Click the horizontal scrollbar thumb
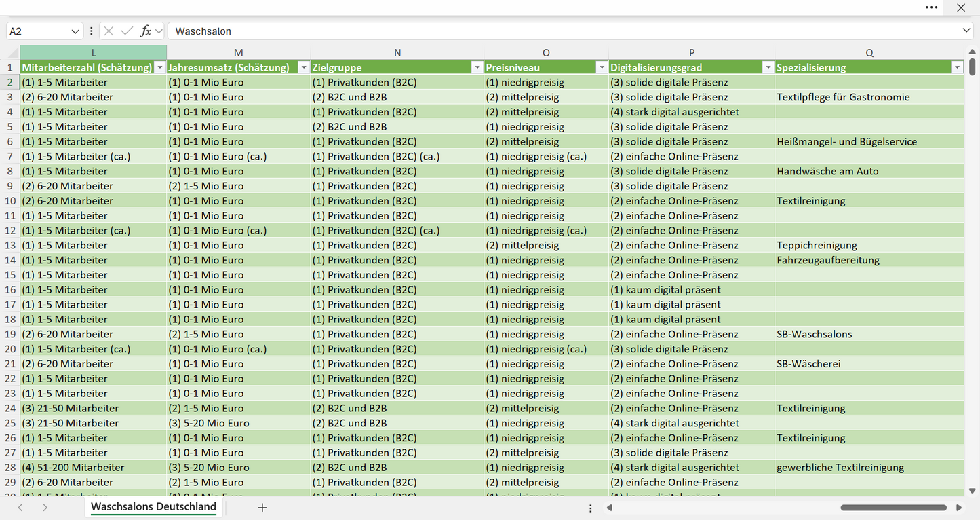 (x=893, y=508)
